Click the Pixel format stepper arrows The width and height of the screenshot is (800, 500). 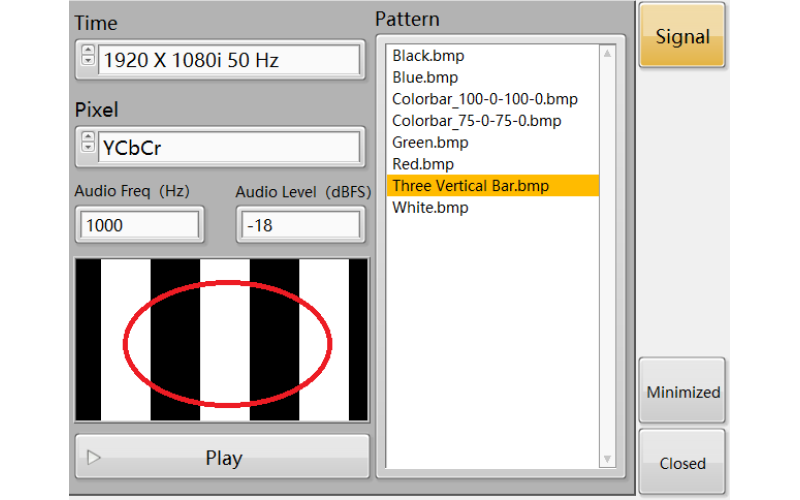[88, 146]
